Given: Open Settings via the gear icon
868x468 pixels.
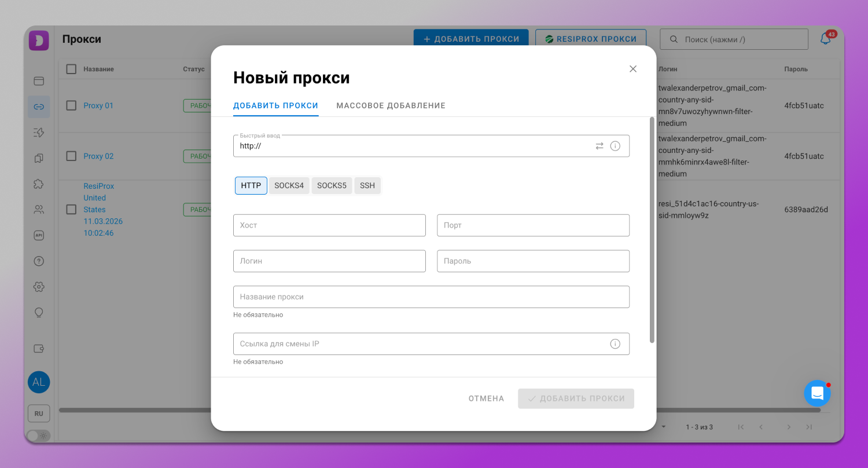Looking at the screenshot, I should pos(38,286).
